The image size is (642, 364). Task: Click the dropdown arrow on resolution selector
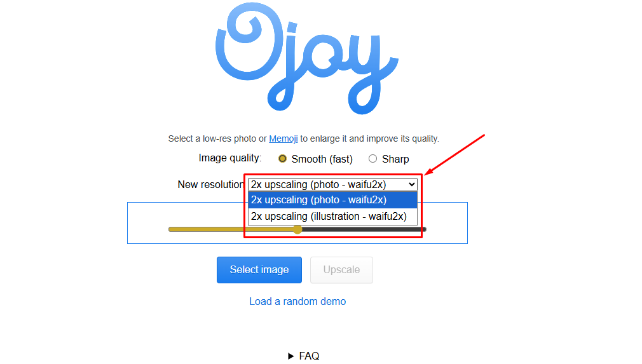(411, 185)
